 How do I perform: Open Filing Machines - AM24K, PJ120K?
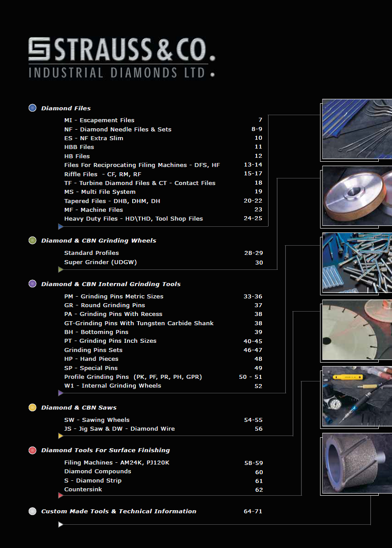coord(117,462)
